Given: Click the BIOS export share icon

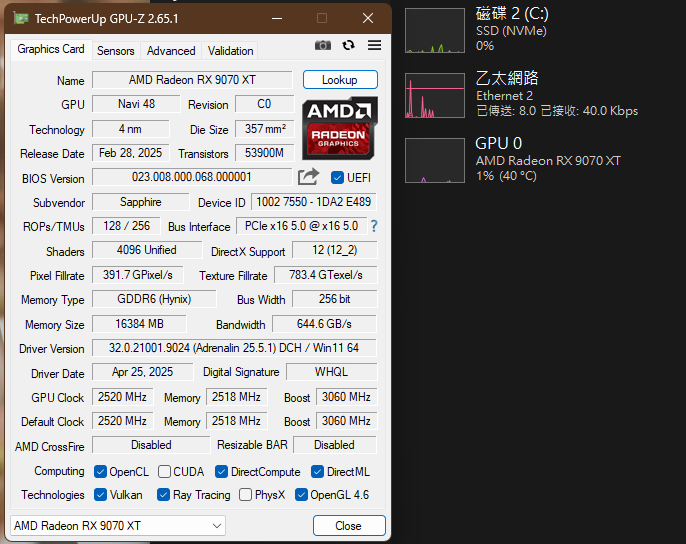Looking at the screenshot, I should [308, 177].
